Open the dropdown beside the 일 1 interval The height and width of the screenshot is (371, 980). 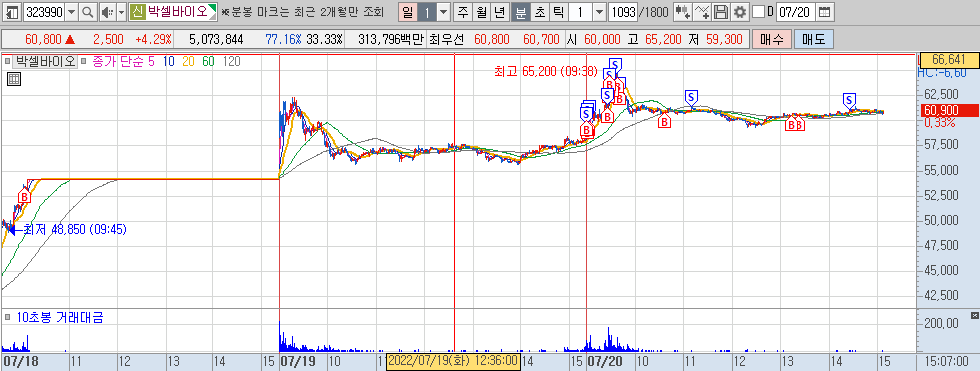click(444, 11)
